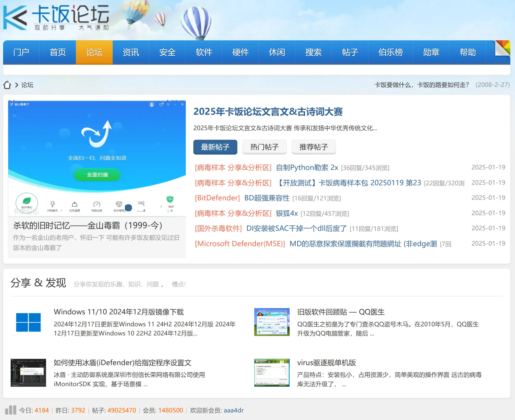
Task: Open the iDefender post thumbnail
Action: coord(28,373)
